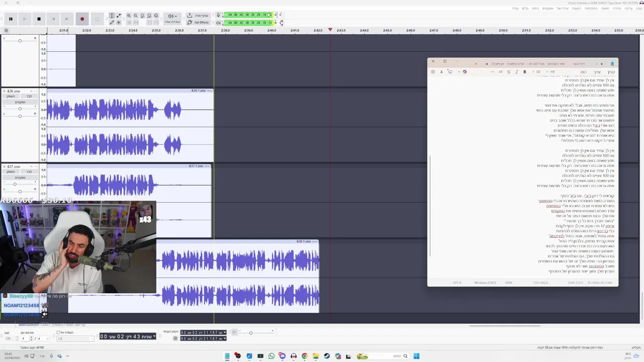Mute track &37
This screenshot has height=362, width=644.
(11, 171)
